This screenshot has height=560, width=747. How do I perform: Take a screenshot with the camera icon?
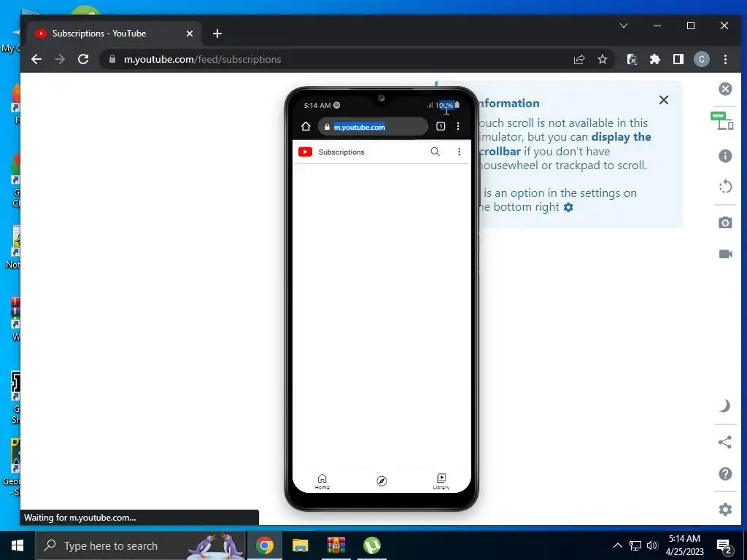[725, 222]
